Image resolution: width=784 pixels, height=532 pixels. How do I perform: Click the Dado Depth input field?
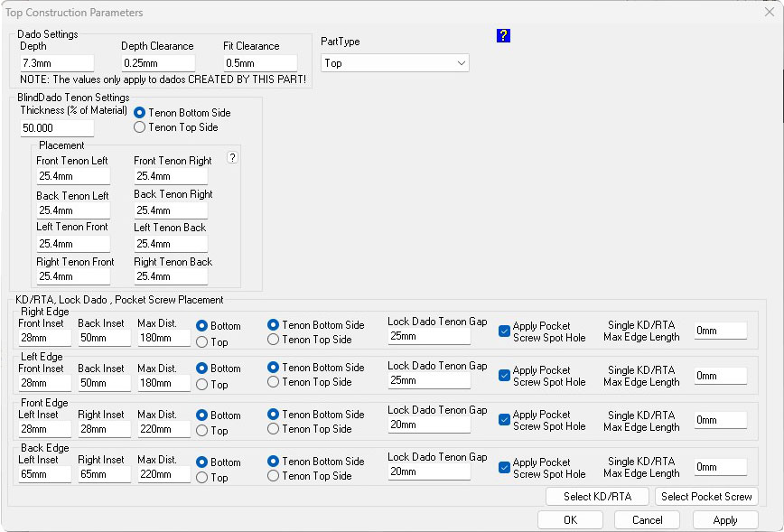click(56, 63)
